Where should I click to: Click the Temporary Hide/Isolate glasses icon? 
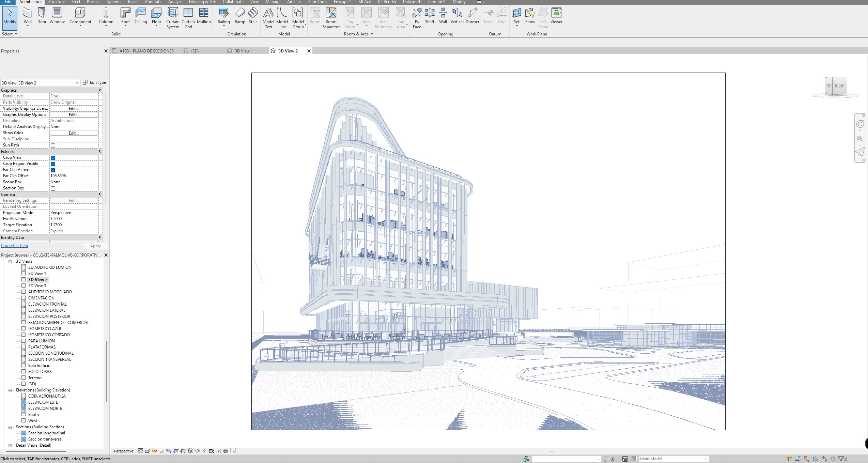coord(197,451)
